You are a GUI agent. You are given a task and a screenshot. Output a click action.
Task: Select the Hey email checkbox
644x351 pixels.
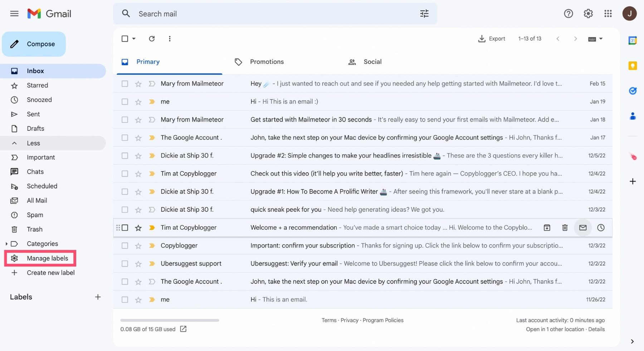coord(125,84)
